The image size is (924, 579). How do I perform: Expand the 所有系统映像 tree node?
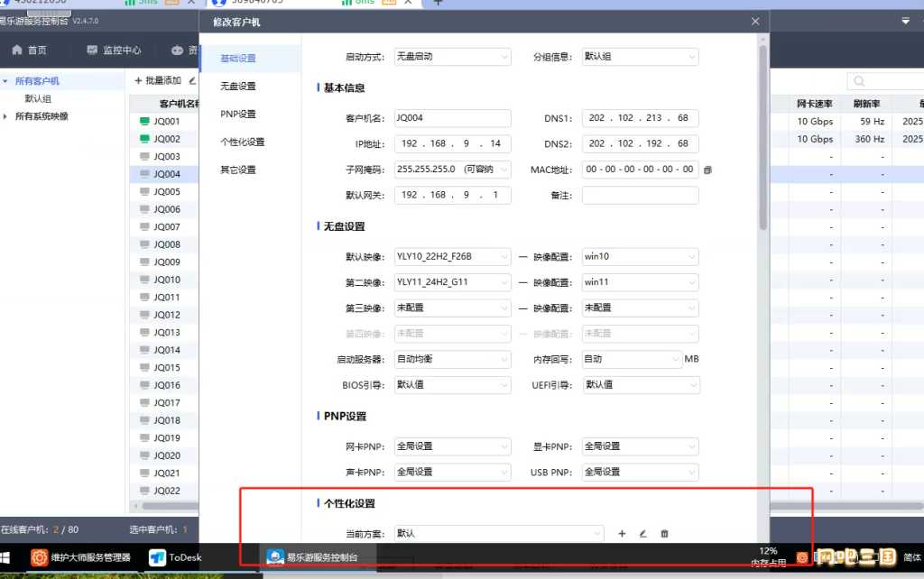pos(5,116)
